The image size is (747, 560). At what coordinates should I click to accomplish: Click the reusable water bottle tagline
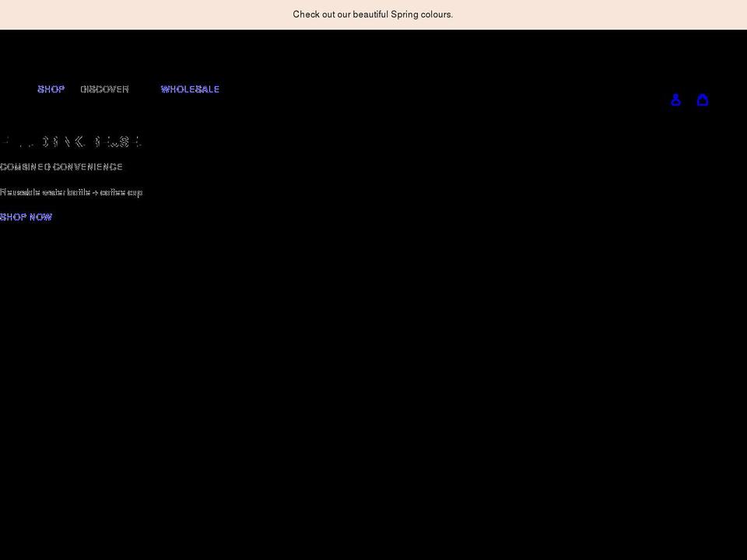(x=72, y=192)
